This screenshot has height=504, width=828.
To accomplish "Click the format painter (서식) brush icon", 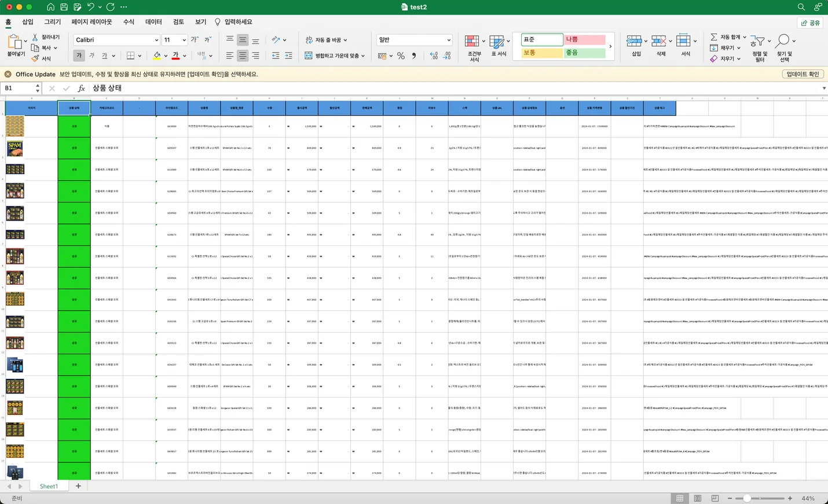I will coord(35,58).
